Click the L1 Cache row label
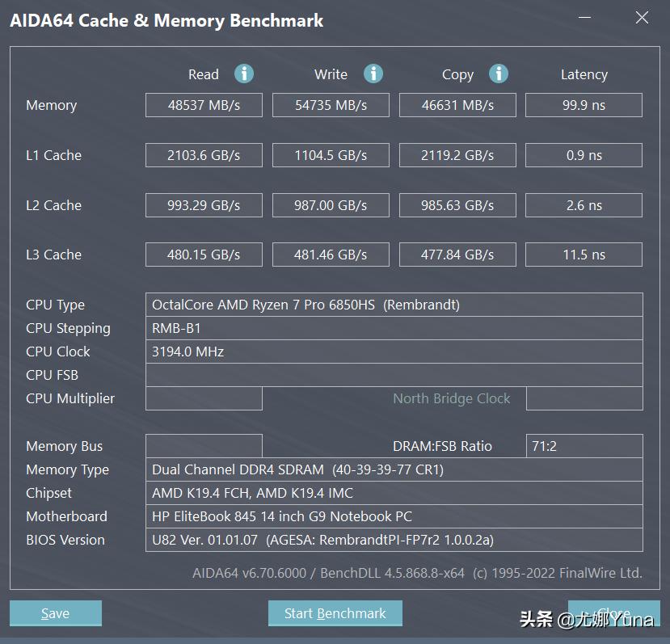 pos(53,155)
